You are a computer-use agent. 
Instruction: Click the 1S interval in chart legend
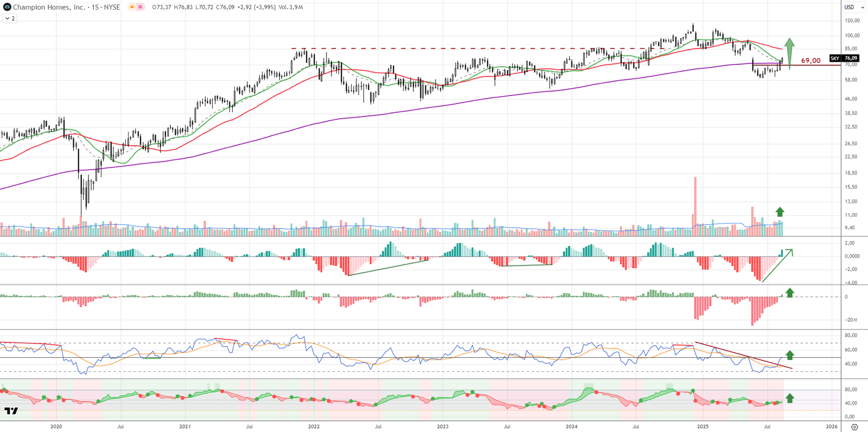[95, 7]
